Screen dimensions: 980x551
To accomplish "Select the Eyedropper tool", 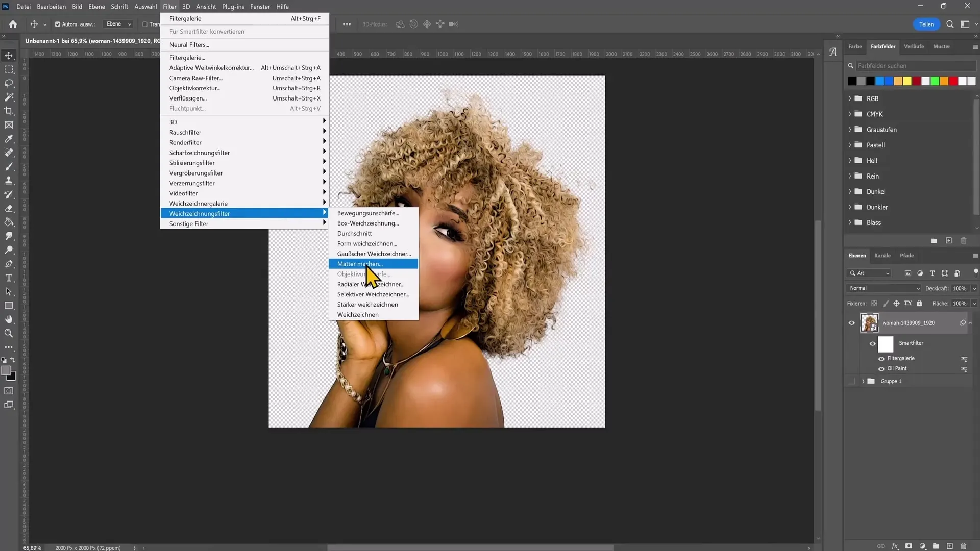I will point(9,139).
